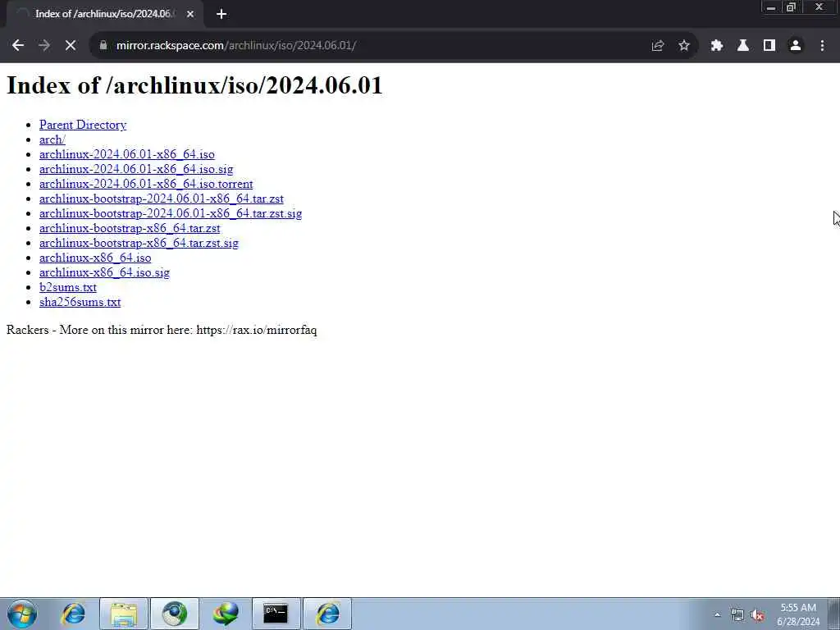Go back to the previous page
This screenshot has height=630, width=840.
click(18, 46)
